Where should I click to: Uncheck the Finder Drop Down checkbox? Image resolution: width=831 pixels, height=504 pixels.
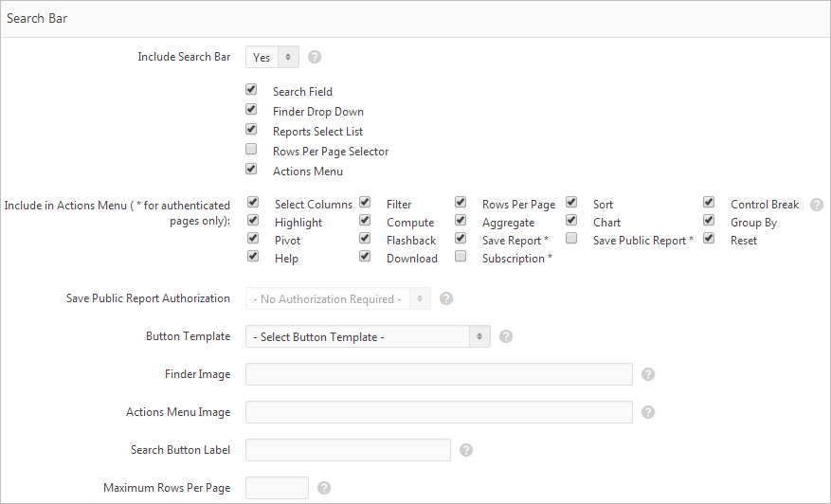pyautogui.click(x=251, y=110)
